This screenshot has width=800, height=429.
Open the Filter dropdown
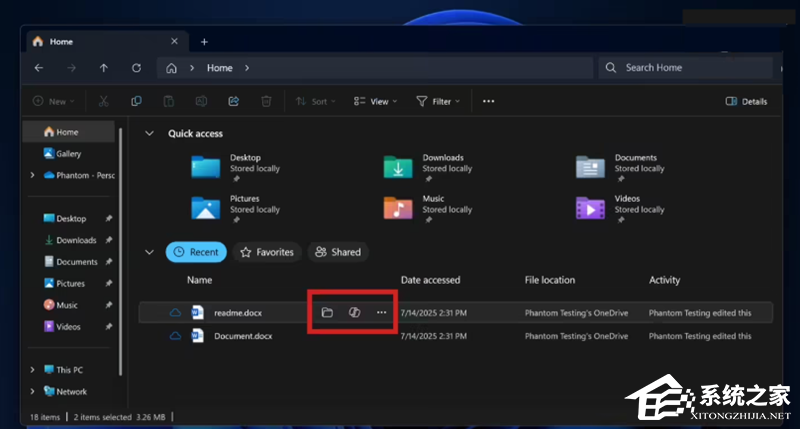[438, 101]
